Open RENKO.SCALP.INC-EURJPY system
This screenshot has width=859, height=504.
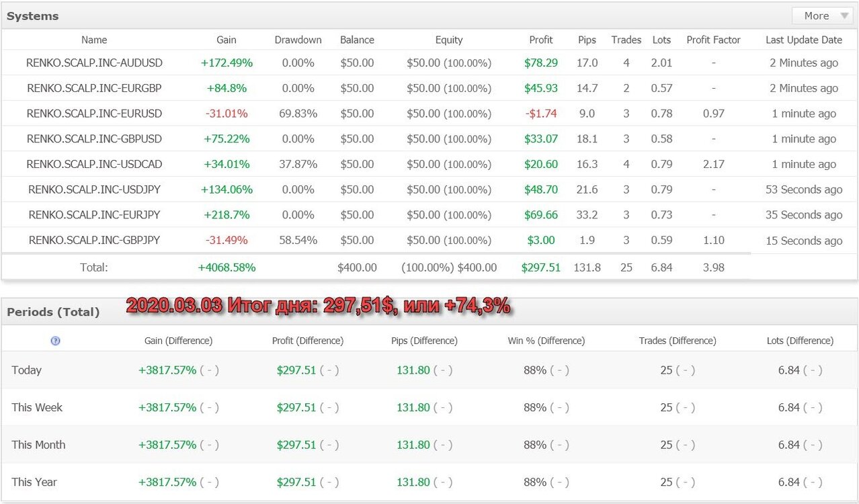(x=94, y=215)
